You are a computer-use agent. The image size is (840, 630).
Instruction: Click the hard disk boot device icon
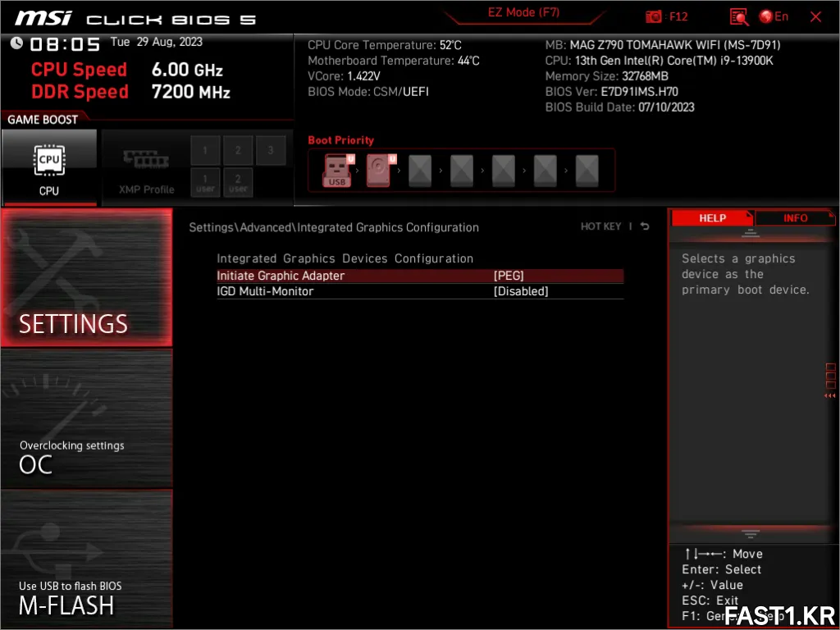click(x=380, y=171)
